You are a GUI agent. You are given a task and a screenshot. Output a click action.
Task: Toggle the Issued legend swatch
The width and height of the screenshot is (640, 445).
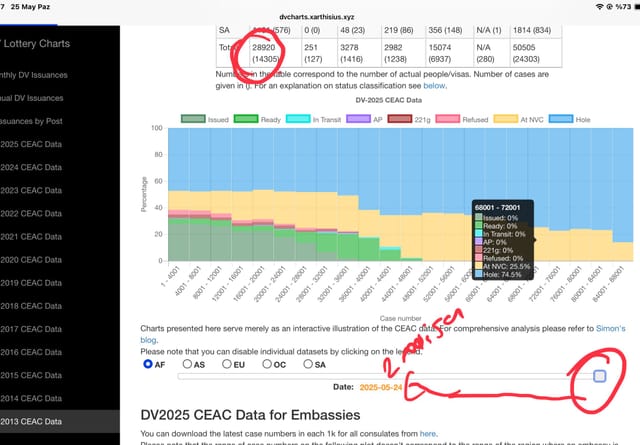pos(193,119)
